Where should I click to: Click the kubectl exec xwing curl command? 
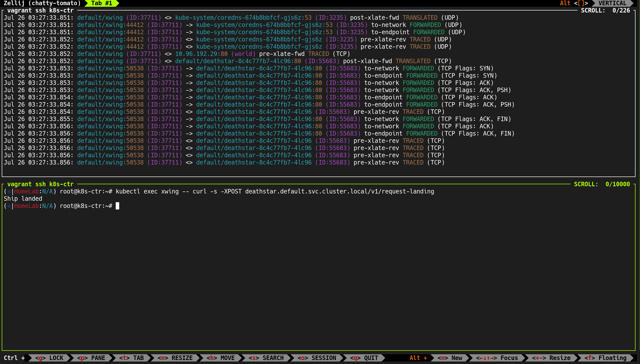(275, 191)
